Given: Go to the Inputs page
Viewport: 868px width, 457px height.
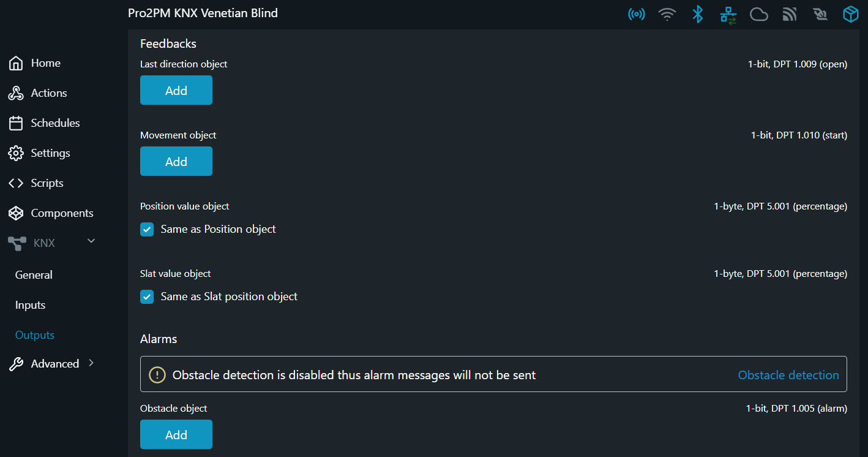Looking at the screenshot, I should (31, 305).
